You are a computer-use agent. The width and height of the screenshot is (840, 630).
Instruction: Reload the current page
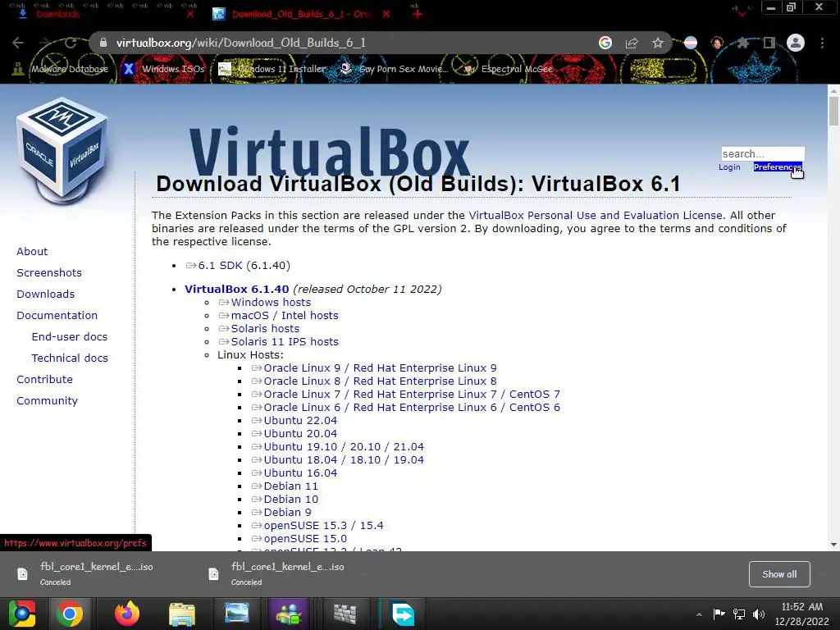(x=71, y=43)
